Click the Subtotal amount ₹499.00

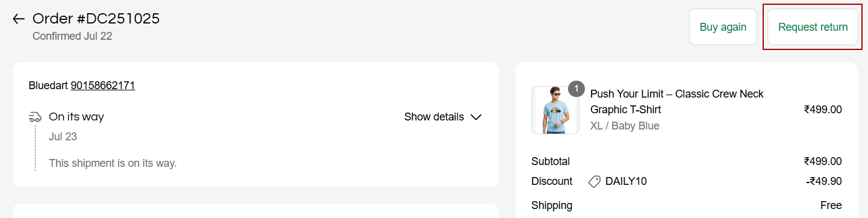tap(822, 161)
